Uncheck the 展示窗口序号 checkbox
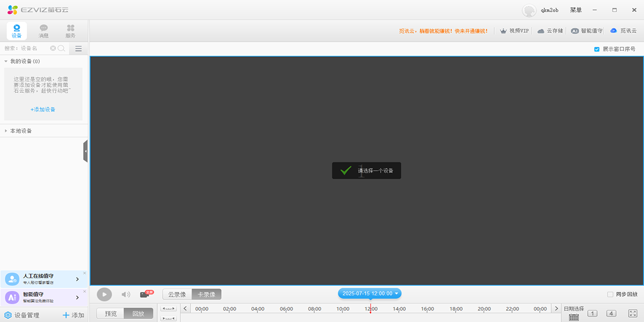 pyautogui.click(x=596, y=49)
